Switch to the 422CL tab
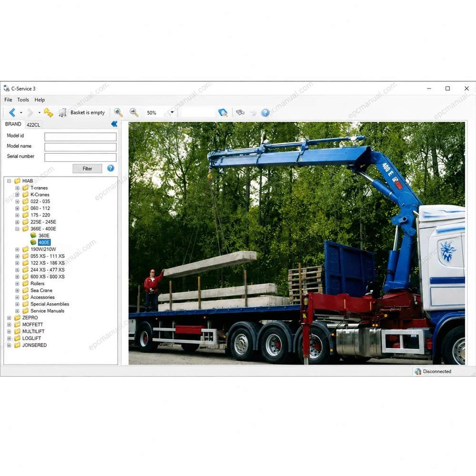The height and width of the screenshot is (476, 476). (33, 125)
